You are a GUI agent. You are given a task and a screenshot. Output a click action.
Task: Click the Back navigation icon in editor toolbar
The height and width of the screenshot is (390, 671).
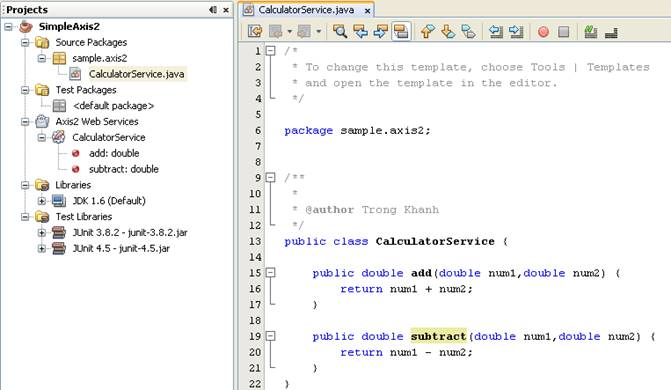[x=276, y=32]
